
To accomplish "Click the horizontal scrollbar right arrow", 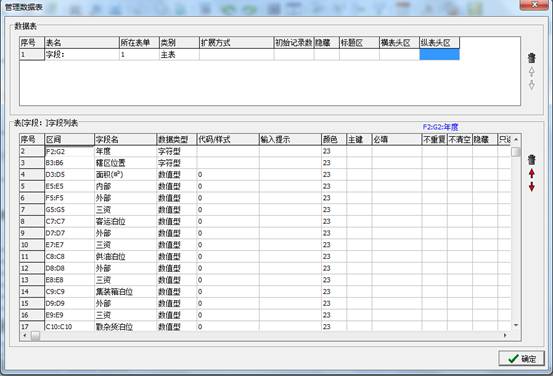I will coord(505,335).
